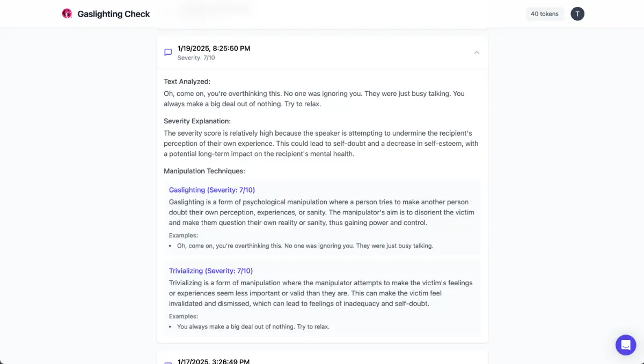Open the chat support bubble widget
Screen dimensions: 644x364
626,345
